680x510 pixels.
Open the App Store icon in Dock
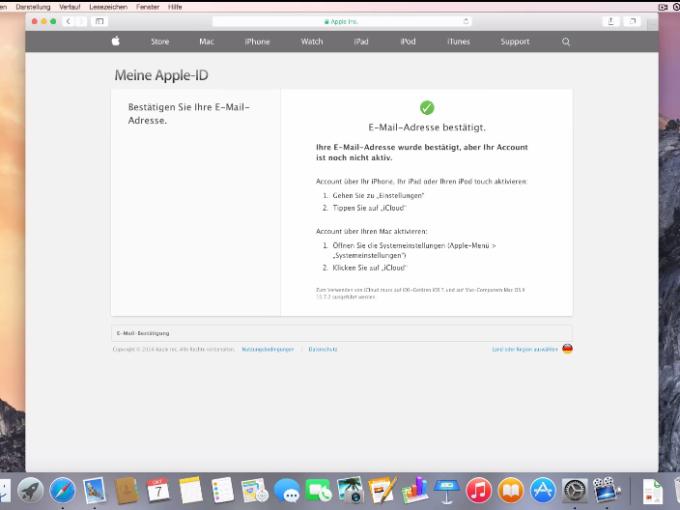pos(543,490)
